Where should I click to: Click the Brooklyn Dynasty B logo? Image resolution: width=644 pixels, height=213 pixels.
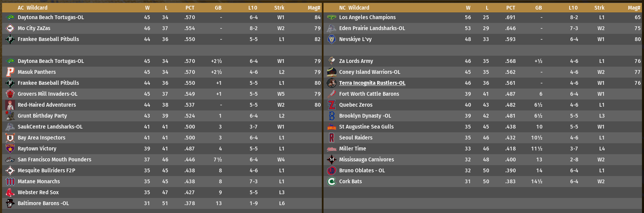[331, 116]
